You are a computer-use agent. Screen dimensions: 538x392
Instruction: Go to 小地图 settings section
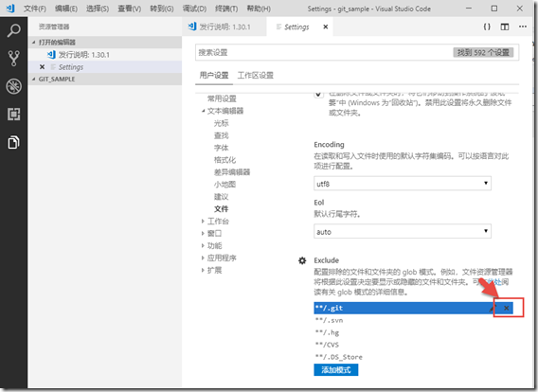(225, 185)
